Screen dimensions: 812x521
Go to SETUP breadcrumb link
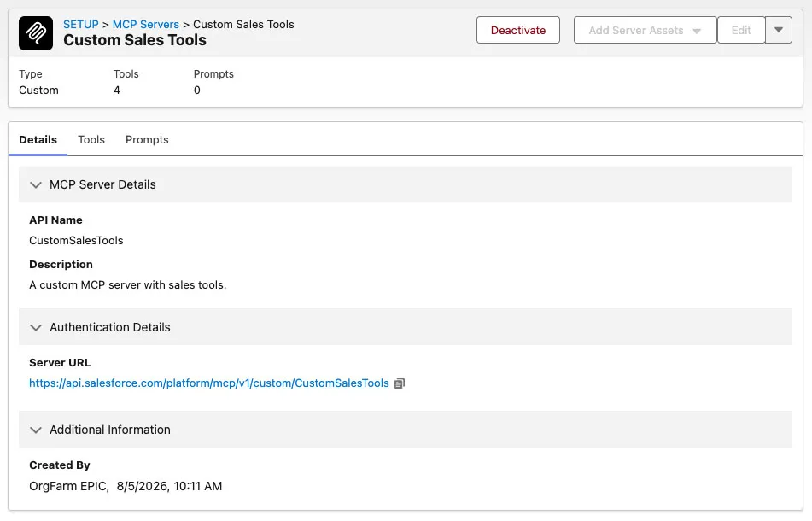point(81,24)
